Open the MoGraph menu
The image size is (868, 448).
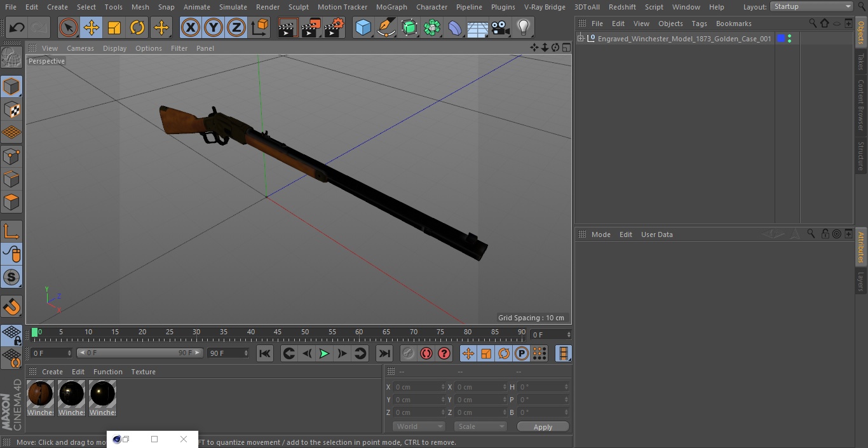point(391,7)
